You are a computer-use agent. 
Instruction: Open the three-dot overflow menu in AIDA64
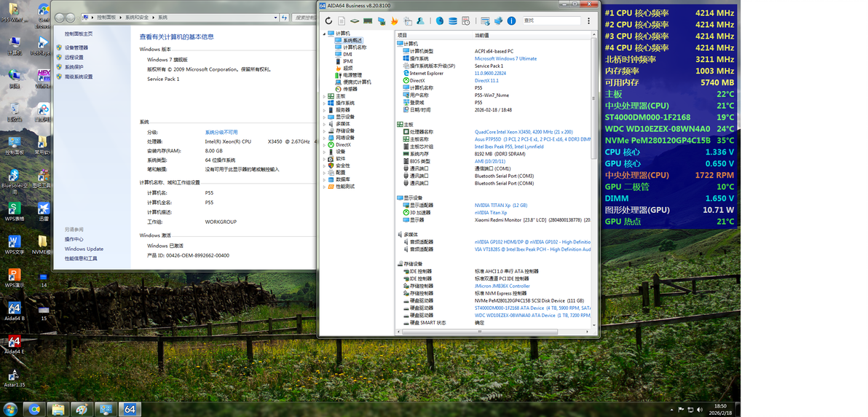pyautogui.click(x=589, y=21)
